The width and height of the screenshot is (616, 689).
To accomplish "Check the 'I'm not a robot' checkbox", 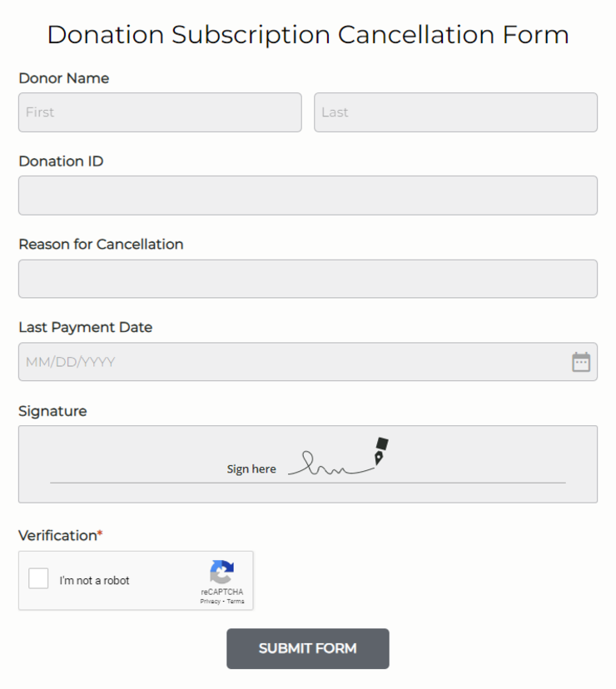I will pos(38,577).
